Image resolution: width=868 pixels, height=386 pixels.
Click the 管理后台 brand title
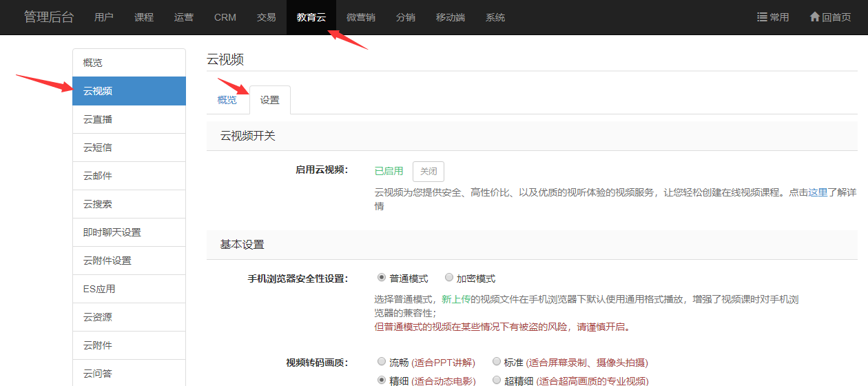[48, 17]
